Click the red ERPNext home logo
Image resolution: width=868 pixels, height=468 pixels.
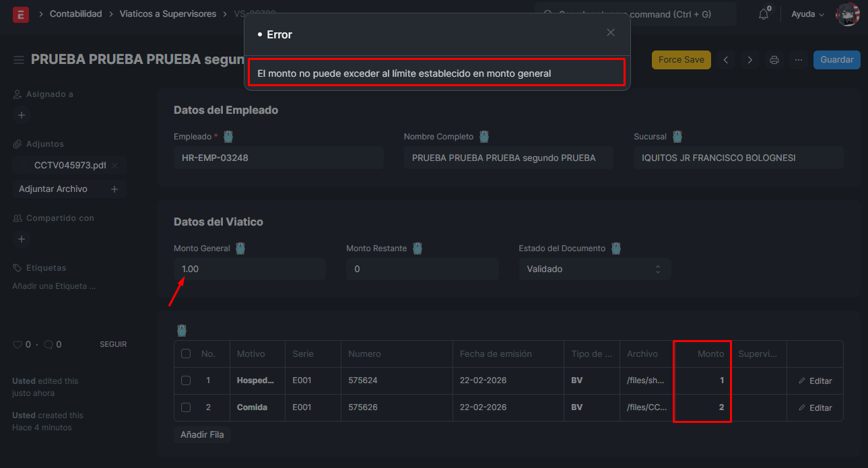21,14
